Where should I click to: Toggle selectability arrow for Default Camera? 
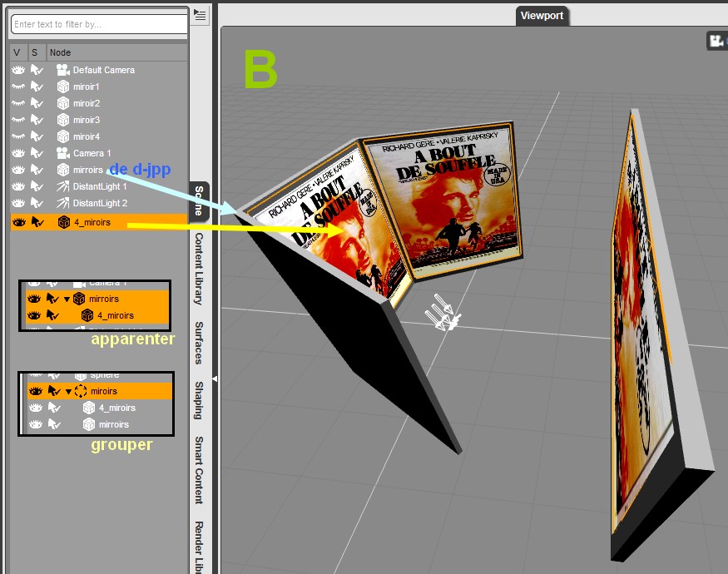[37, 70]
